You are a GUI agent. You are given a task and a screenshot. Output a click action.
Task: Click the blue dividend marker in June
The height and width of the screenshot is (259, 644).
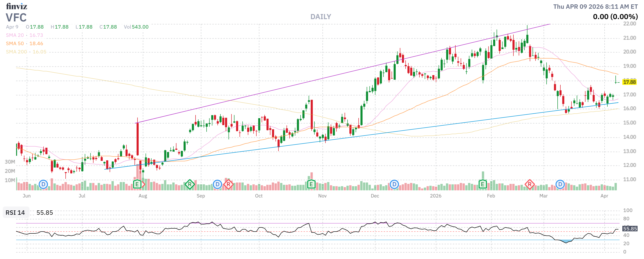[43, 185]
